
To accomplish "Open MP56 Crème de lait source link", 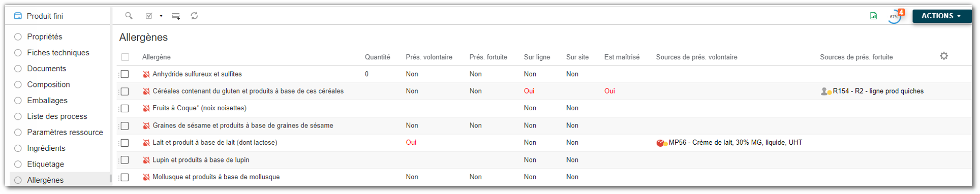I will click(x=735, y=143).
